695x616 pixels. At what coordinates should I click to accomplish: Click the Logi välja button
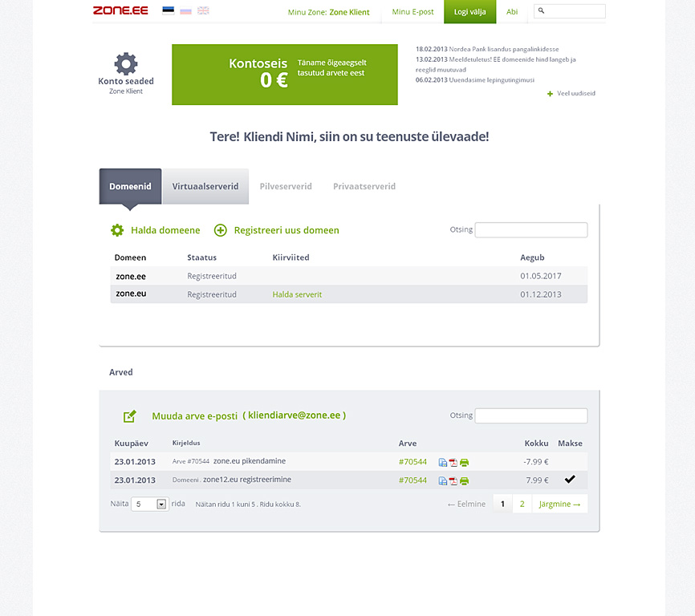point(469,11)
